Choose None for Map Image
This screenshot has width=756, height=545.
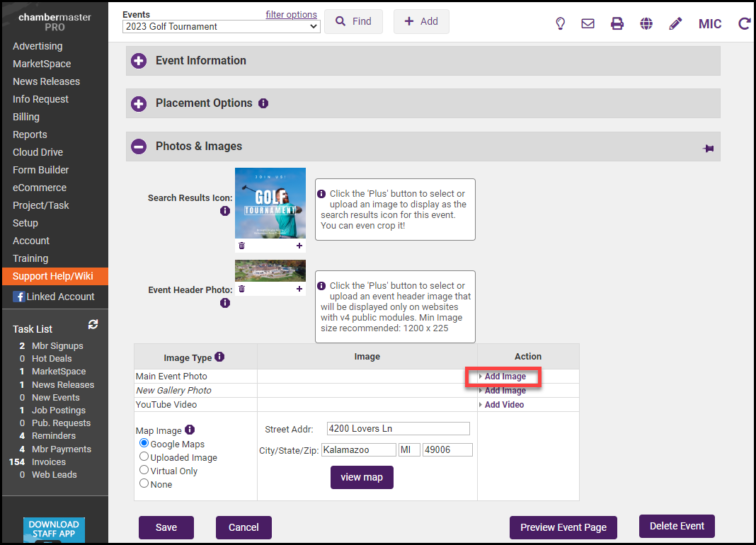point(144,483)
